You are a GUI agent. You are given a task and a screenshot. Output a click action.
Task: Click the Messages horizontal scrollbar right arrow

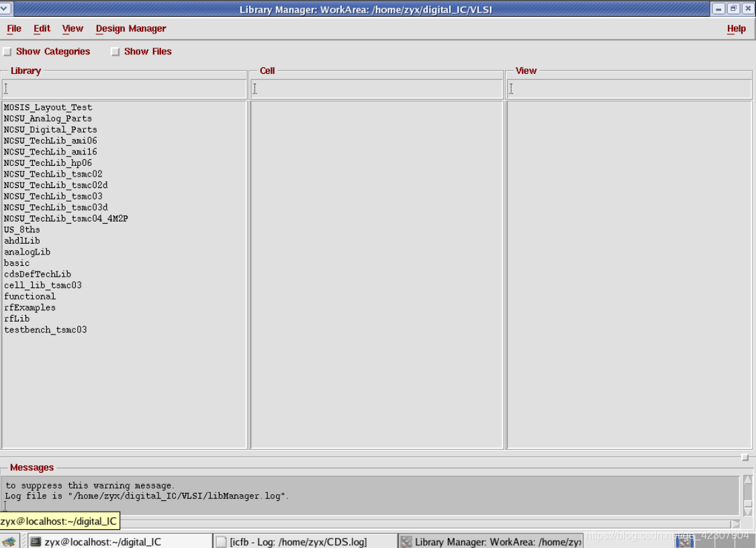point(736,524)
